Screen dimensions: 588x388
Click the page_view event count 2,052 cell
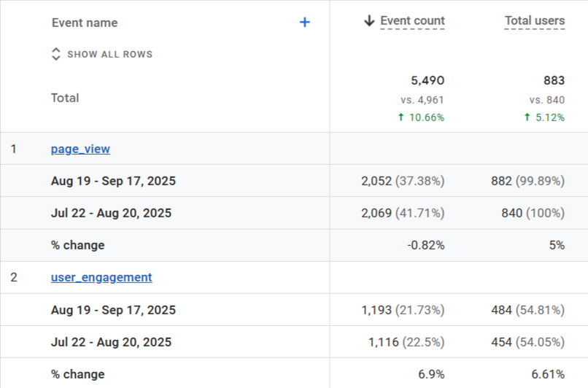(x=403, y=181)
